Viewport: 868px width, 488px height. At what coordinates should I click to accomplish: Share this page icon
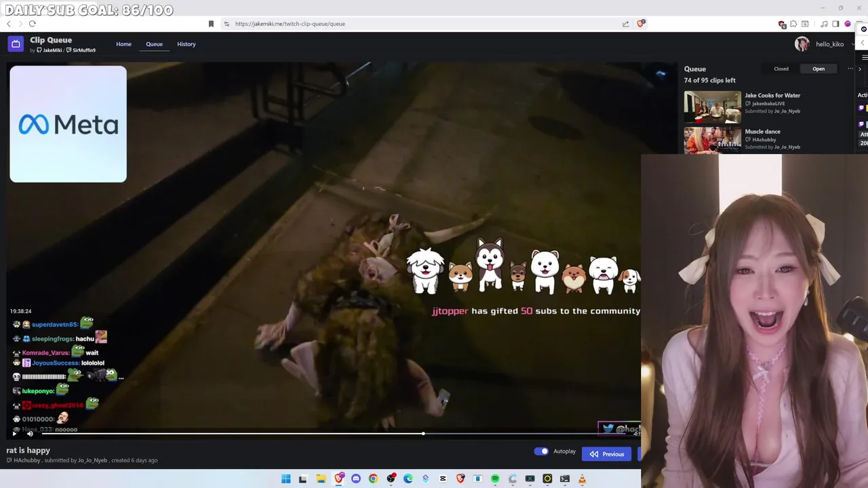(625, 24)
